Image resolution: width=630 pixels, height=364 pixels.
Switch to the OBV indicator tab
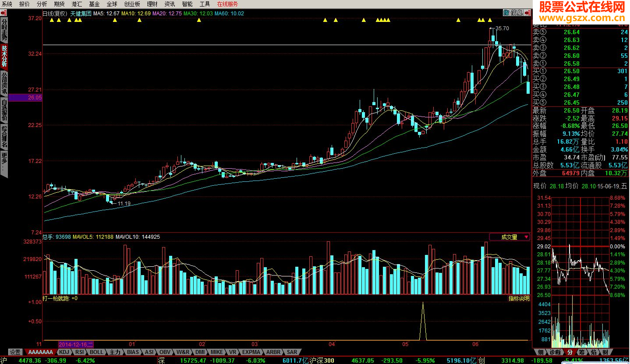pos(165,352)
